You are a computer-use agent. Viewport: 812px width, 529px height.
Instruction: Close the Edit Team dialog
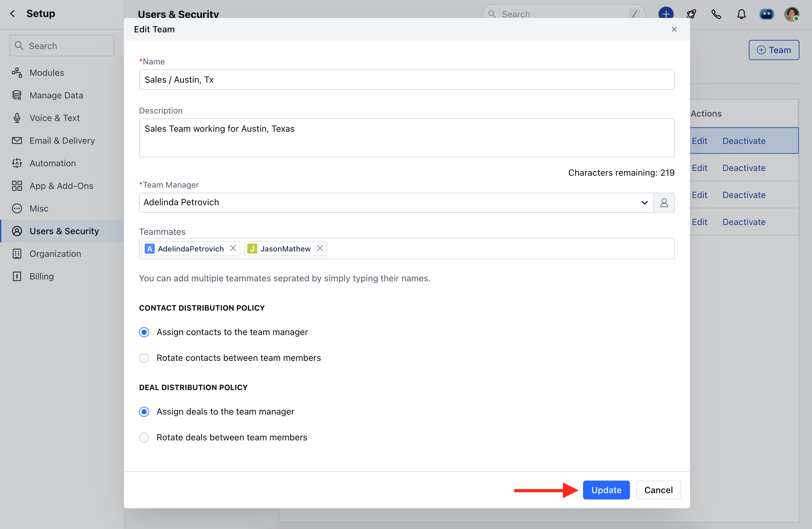(674, 29)
